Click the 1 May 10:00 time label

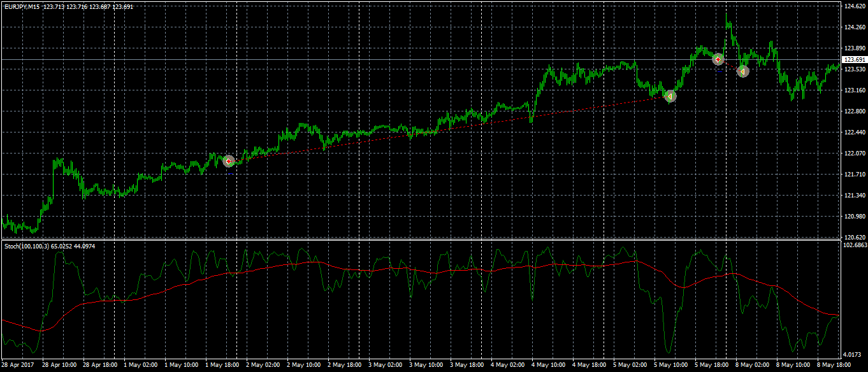click(182, 366)
